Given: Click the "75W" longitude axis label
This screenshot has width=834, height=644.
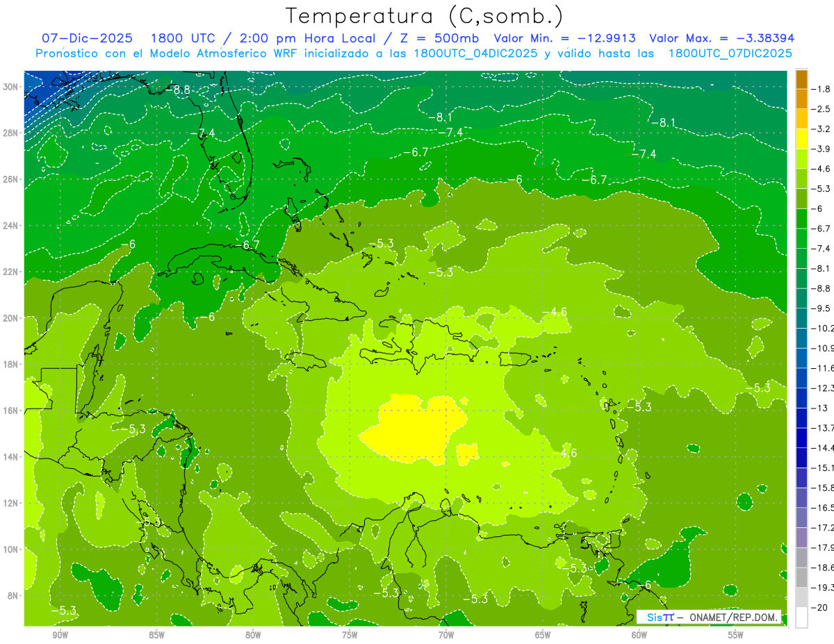Looking at the screenshot, I should (350, 635).
